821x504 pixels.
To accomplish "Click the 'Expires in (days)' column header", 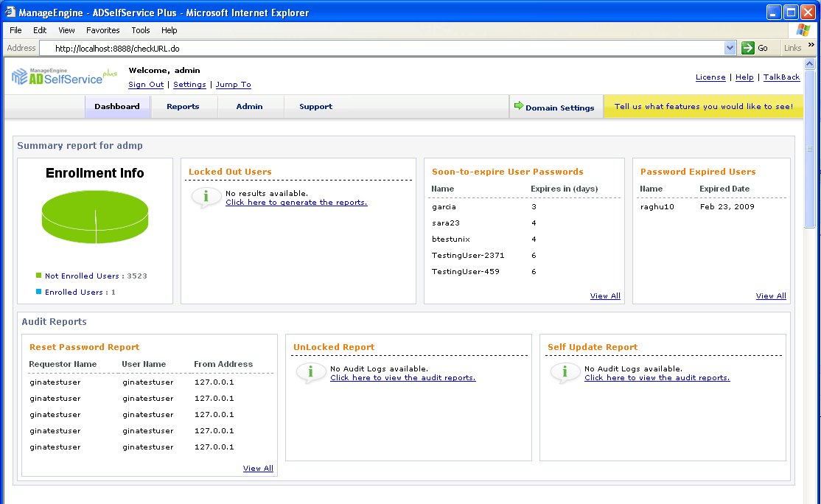I will 565,189.
